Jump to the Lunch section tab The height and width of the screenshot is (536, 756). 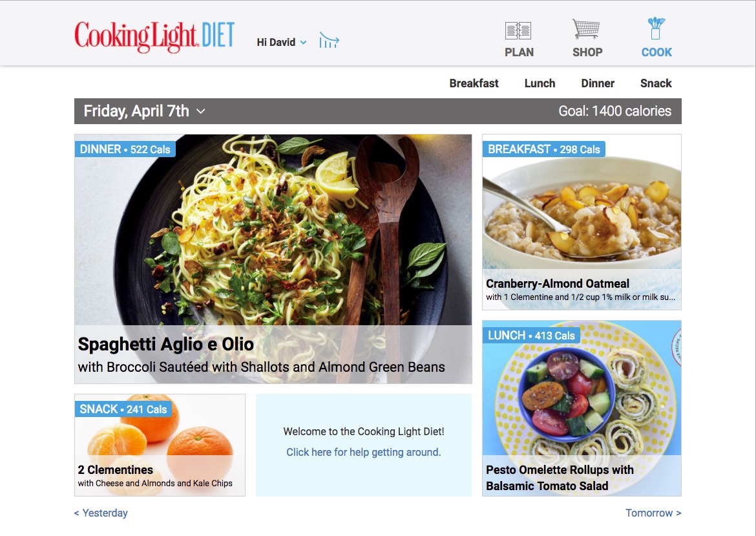[540, 83]
